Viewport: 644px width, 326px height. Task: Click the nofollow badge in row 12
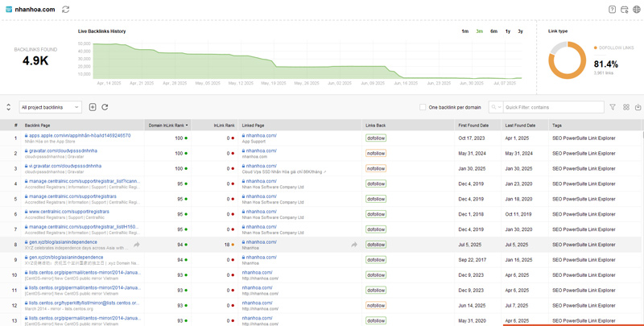(376, 305)
